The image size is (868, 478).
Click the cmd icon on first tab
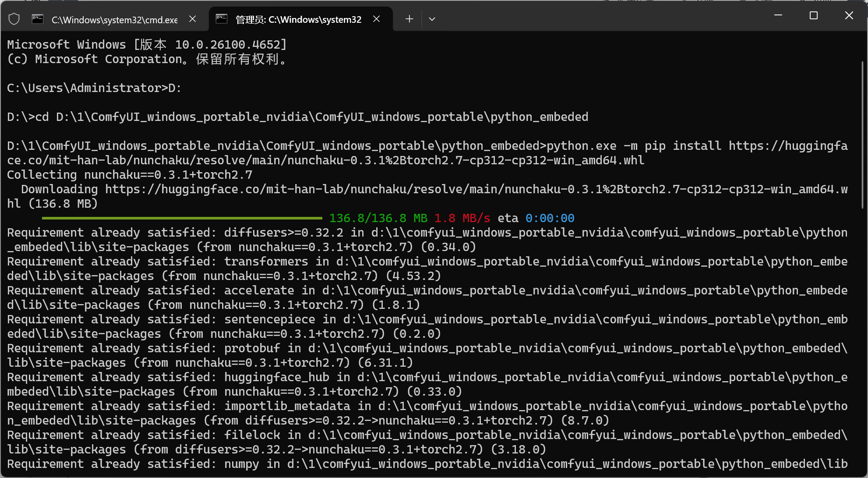click(38, 19)
